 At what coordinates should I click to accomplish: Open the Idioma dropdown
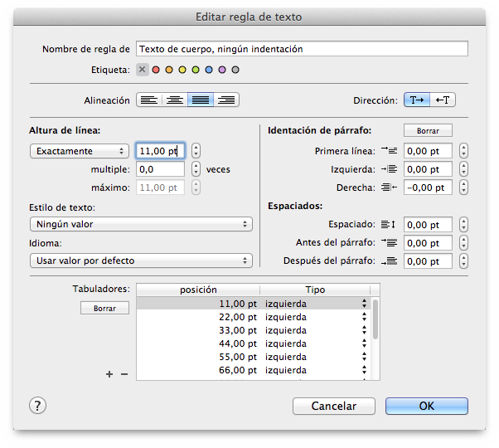click(x=141, y=261)
